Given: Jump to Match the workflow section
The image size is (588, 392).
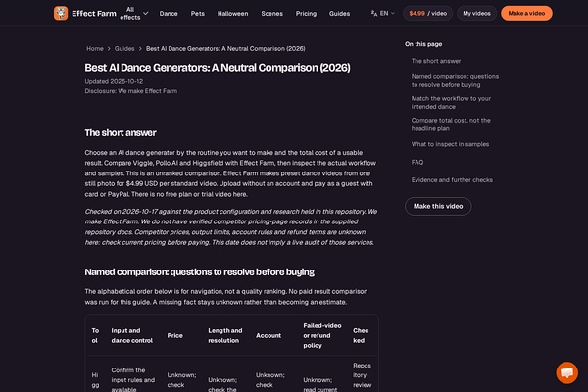Looking at the screenshot, I should pos(451,102).
